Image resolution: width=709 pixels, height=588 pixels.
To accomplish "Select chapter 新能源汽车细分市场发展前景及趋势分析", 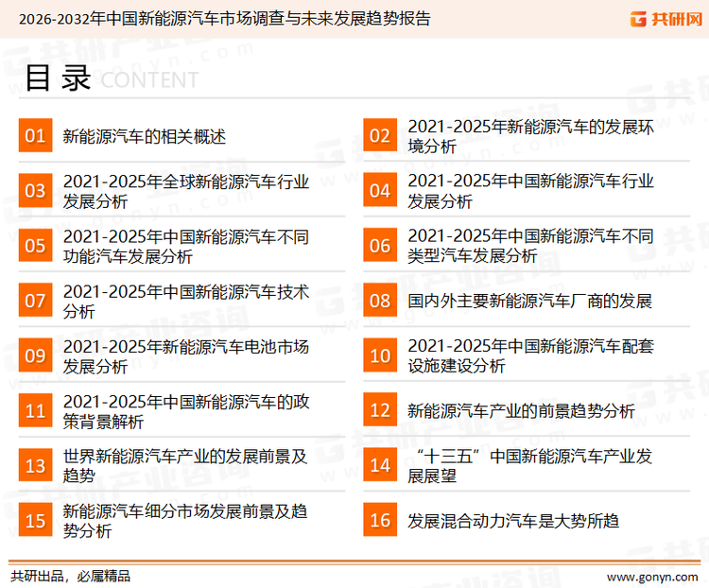I will coord(185,521).
